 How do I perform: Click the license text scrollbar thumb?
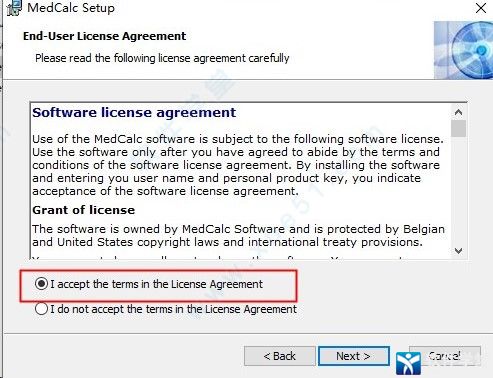pyautogui.click(x=459, y=129)
